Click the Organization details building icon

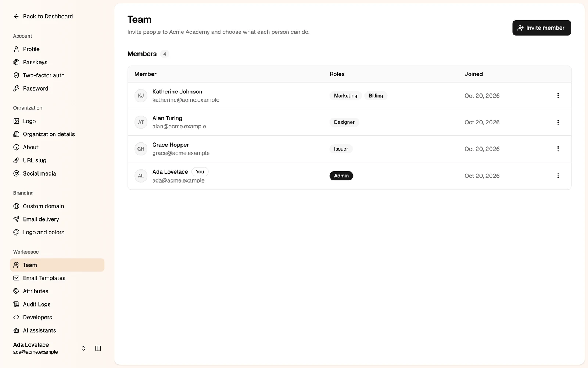click(x=16, y=134)
